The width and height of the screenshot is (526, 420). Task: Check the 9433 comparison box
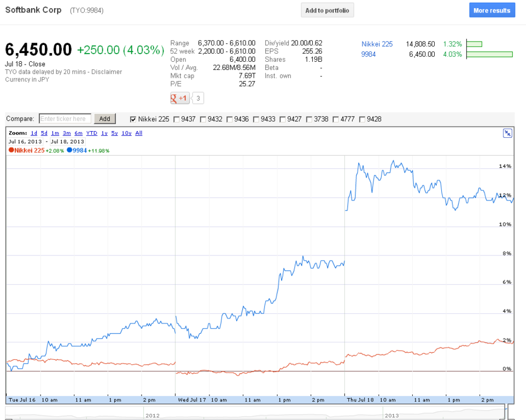pyautogui.click(x=256, y=119)
